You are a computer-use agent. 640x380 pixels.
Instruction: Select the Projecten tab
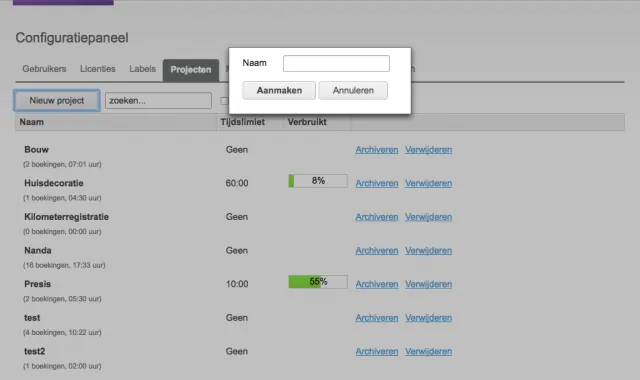pos(191,70)
